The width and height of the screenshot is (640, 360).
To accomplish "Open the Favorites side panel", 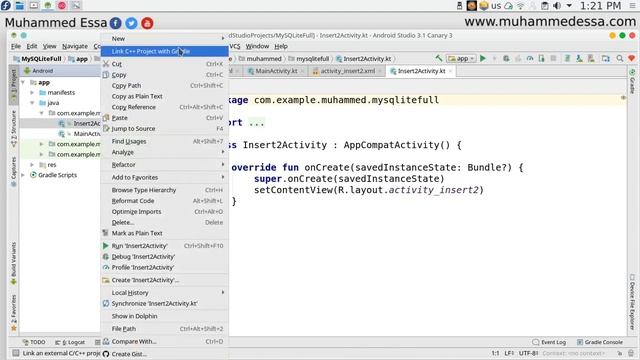I will pos(13,312).
